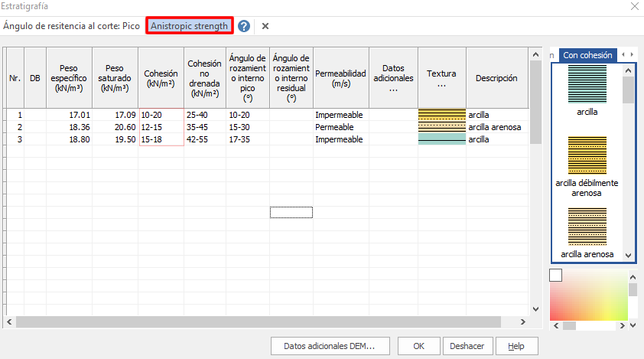Edit cohesion cell 15-18 in row 3
The height and width of the screenshot is (359, 644).
[x=161, y=139]
